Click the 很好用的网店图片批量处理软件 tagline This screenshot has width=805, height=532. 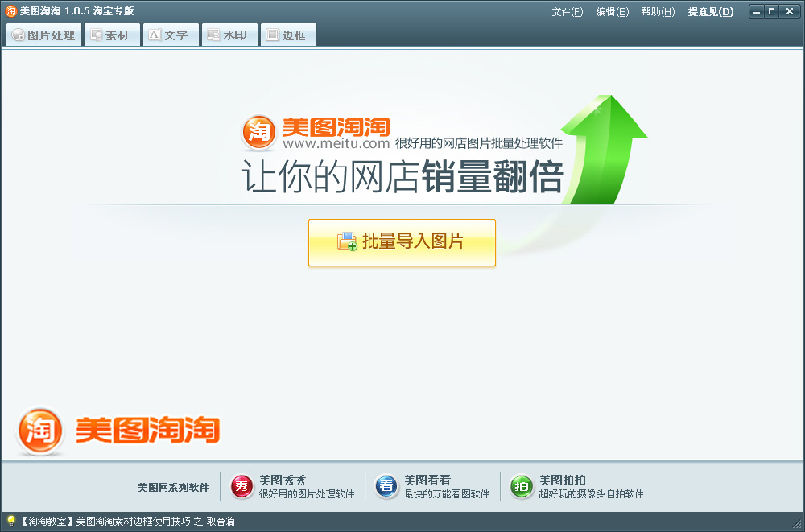point(478,143)
